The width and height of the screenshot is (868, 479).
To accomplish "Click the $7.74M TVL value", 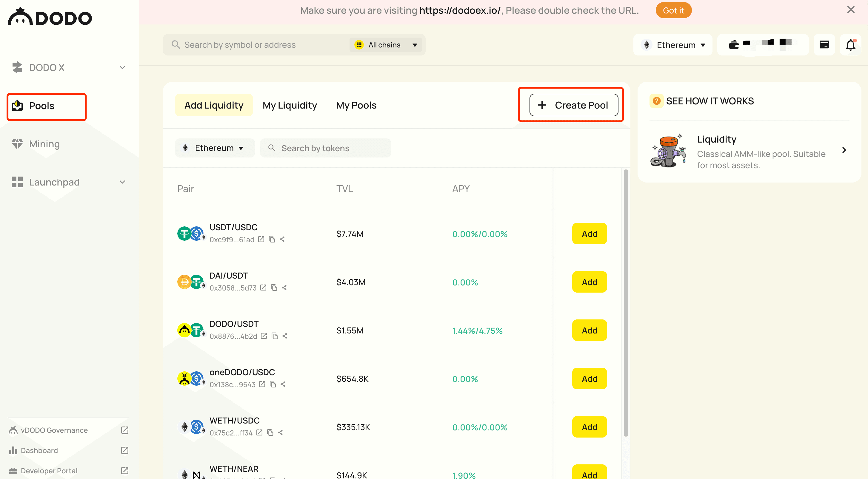I will pyautogui.click(x=350, y=234).
